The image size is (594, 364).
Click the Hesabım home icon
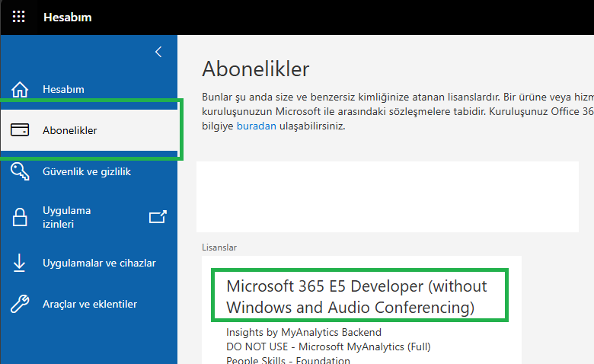tap(20, 89)
